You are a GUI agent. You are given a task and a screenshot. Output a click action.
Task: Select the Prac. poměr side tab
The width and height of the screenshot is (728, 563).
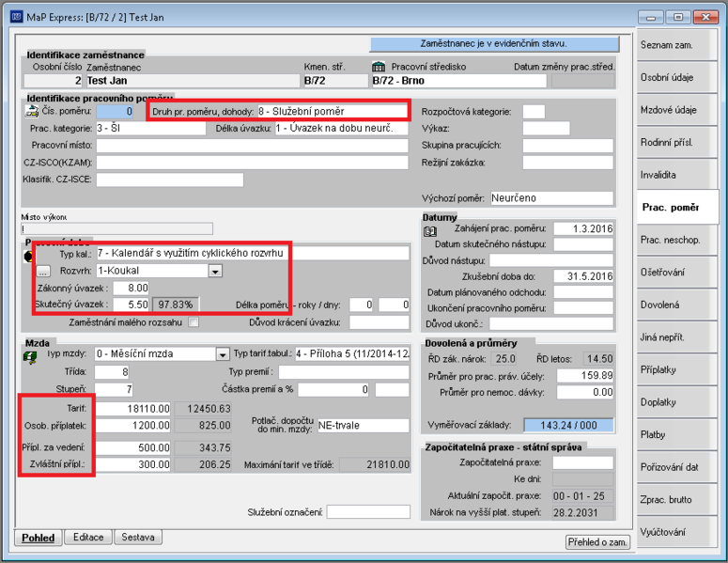(x=677, y=207)
